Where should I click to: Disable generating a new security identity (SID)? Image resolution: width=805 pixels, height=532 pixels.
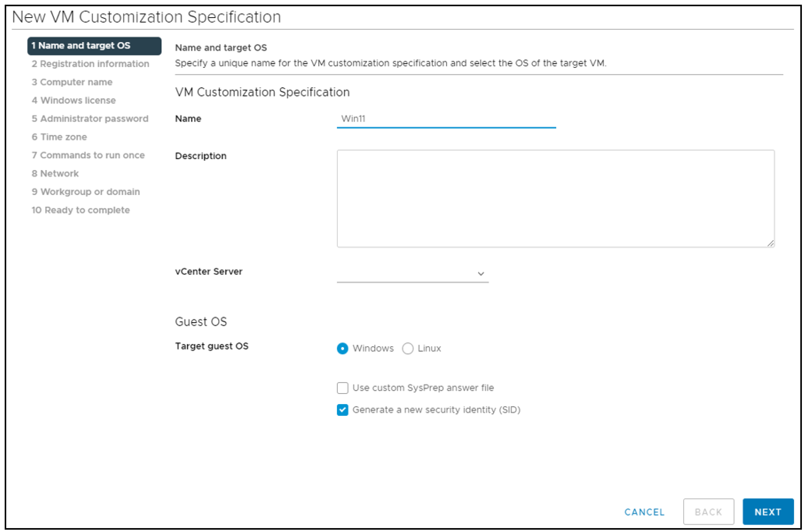342,410
